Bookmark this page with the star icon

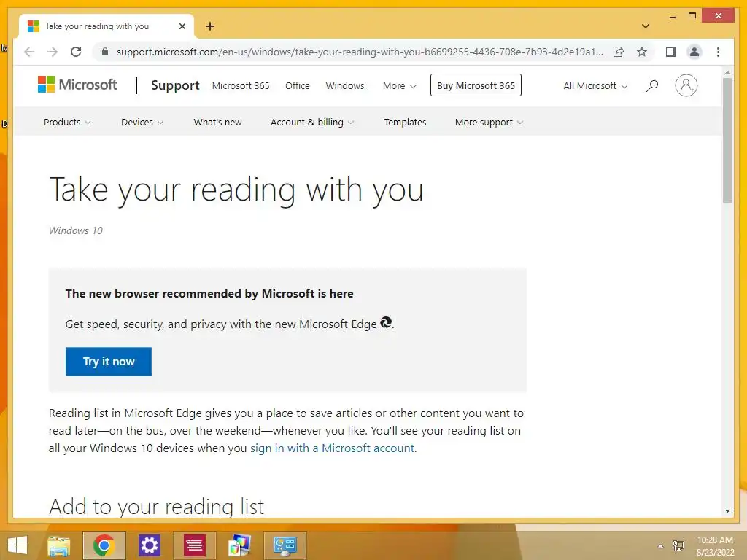point(642,52)
